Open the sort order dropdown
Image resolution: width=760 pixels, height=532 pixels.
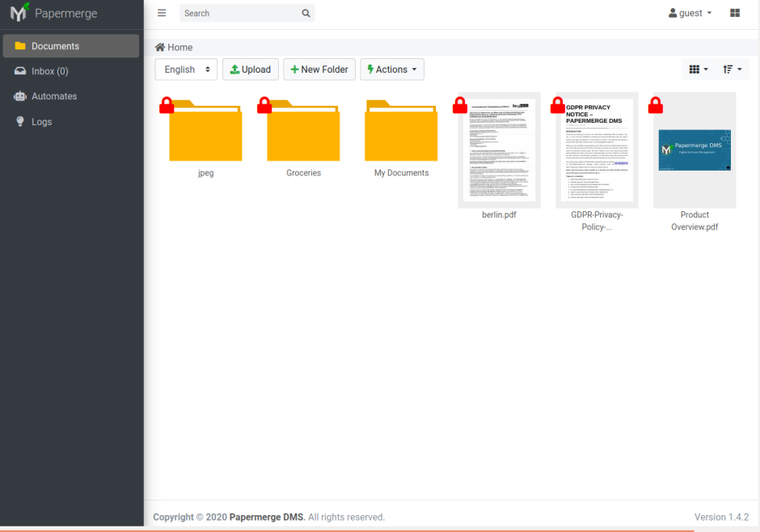(731, 70)
